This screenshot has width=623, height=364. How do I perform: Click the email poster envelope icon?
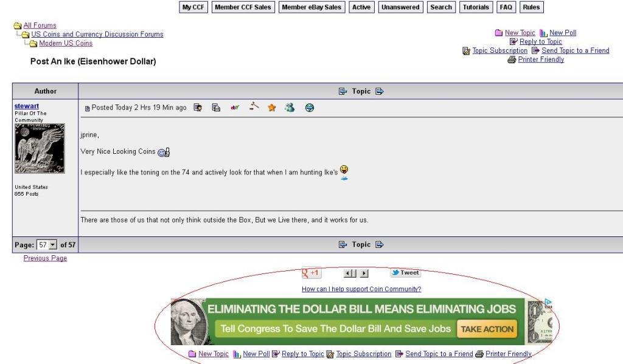tap(216, 108)
